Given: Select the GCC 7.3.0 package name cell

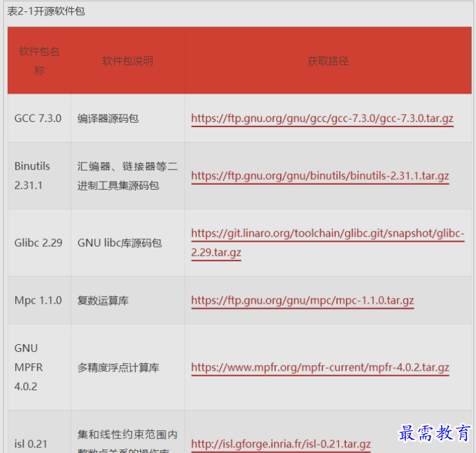Looking at the screenshot, I should click(38, 118).
